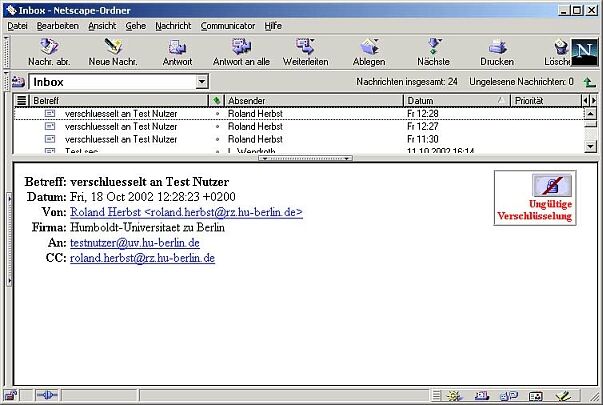Toggle read status dot of Fr 12:27 message
603x405 pixels.
pyautogui.click(x=217, y=127)
